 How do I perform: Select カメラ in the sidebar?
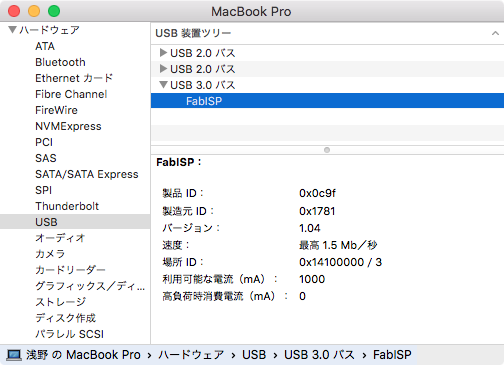click(50, 254)
